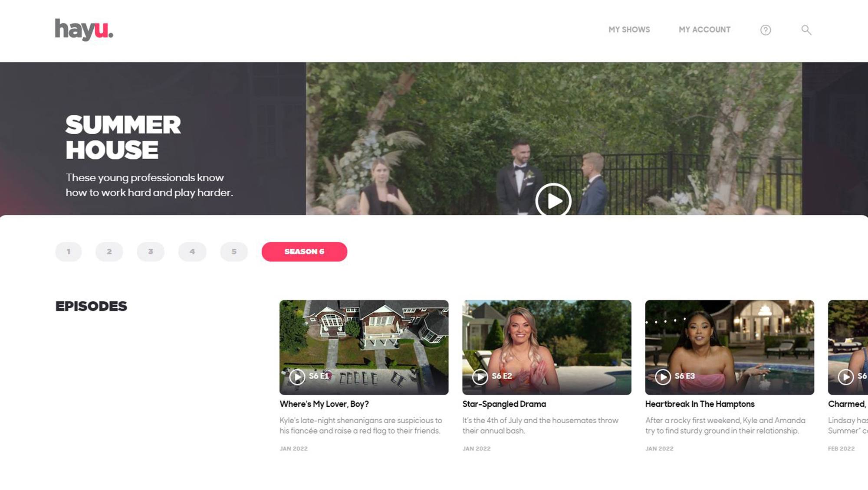Play episode S6 E2 via play icon

tap(480, 376)
